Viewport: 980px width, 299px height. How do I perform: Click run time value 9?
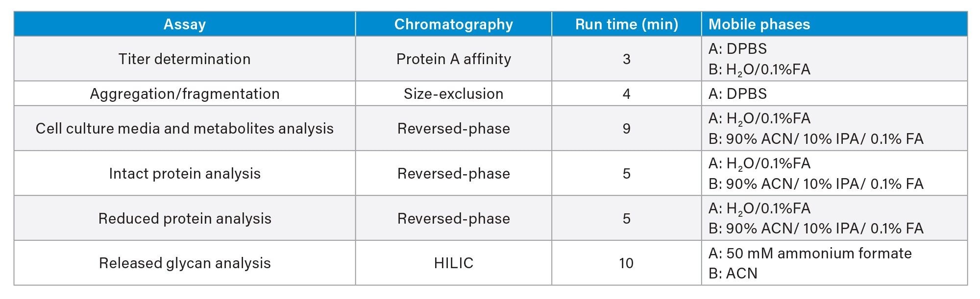[x=626, y=129]
